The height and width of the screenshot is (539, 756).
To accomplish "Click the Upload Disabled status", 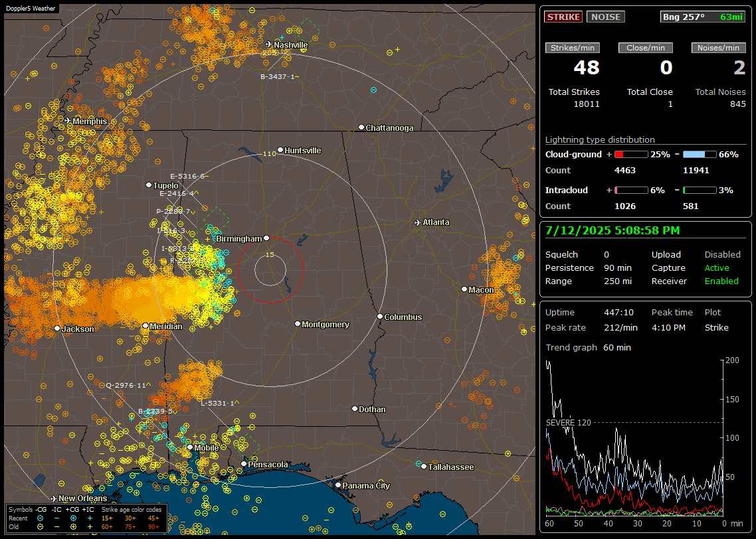I will point(722,254).
